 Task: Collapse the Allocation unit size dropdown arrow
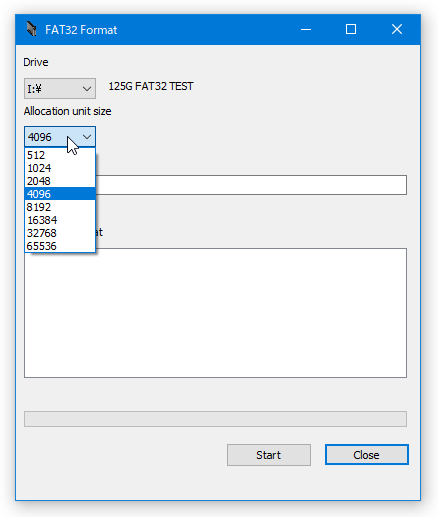point(87,137)
